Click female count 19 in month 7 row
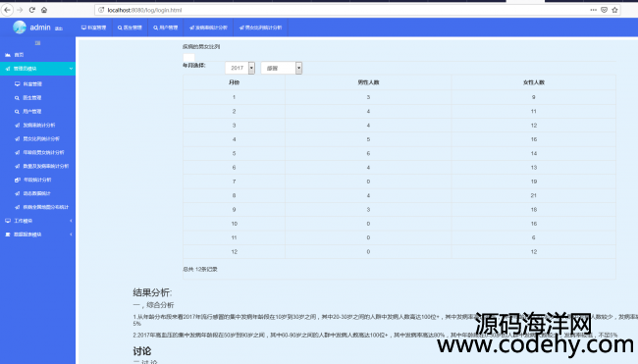 (533, 182)
